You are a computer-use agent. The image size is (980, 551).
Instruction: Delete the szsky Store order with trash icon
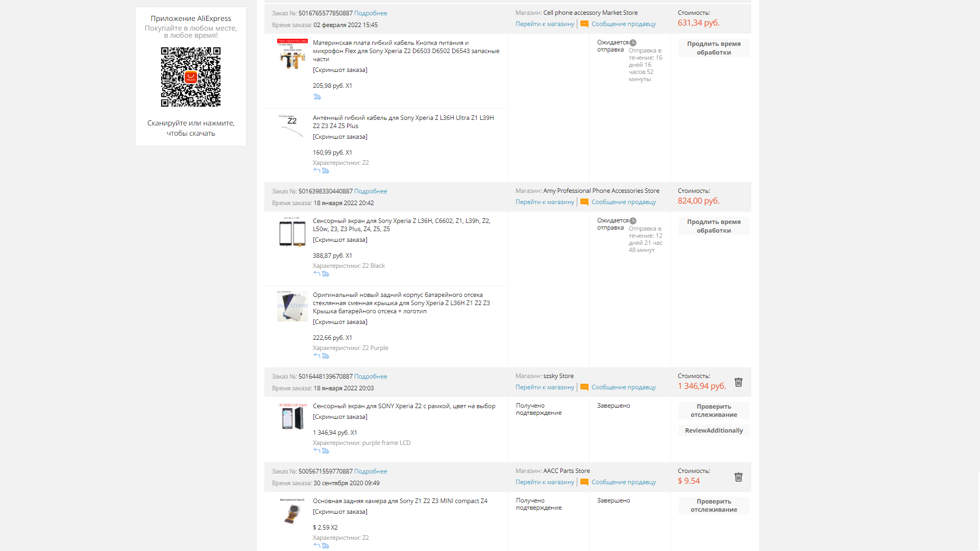738,382
